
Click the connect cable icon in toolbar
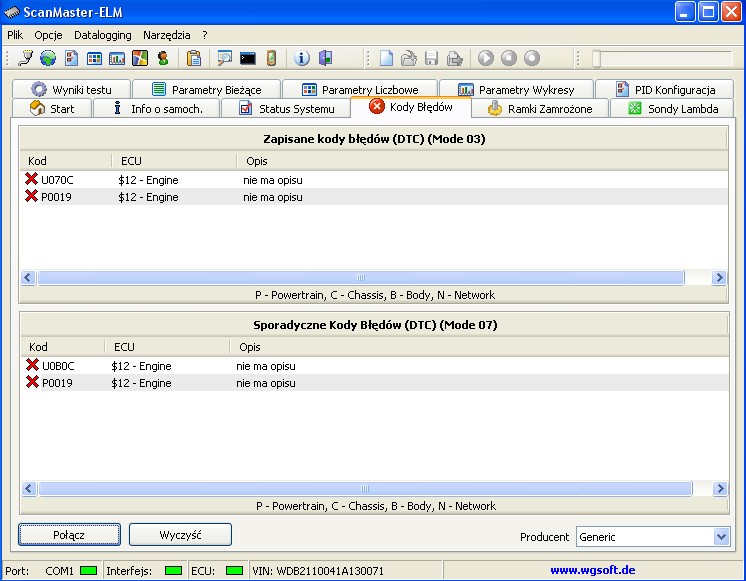25,58
